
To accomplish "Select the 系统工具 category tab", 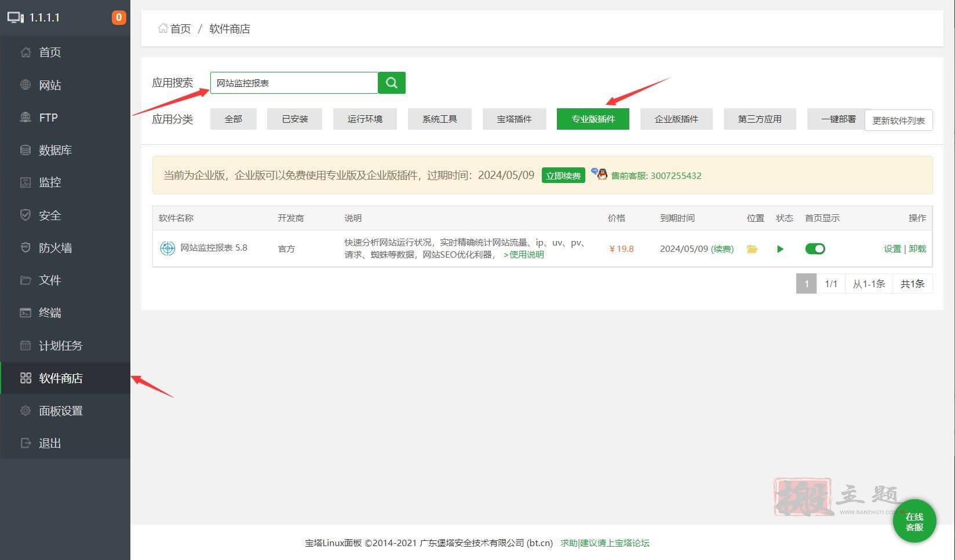I will [x=440, y=119].
